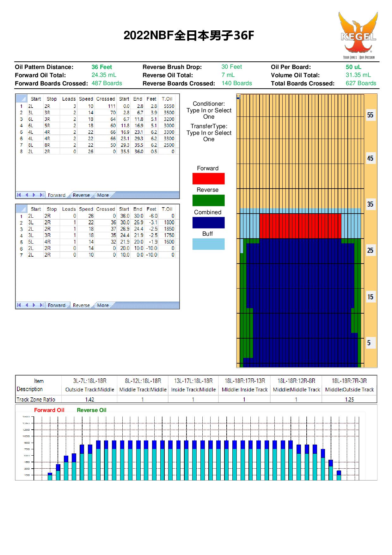
Task: Click Oil Per Board value 50 uL
Action: click(353, 67)
